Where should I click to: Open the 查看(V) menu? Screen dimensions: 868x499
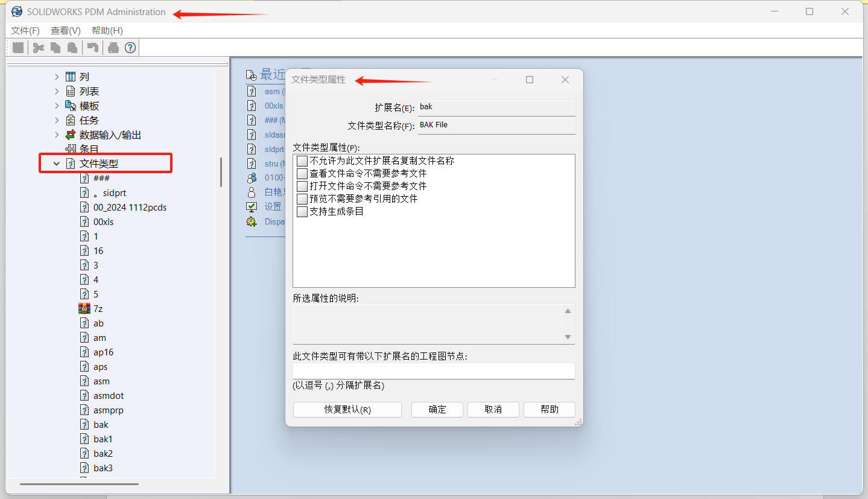click(66, 31)
